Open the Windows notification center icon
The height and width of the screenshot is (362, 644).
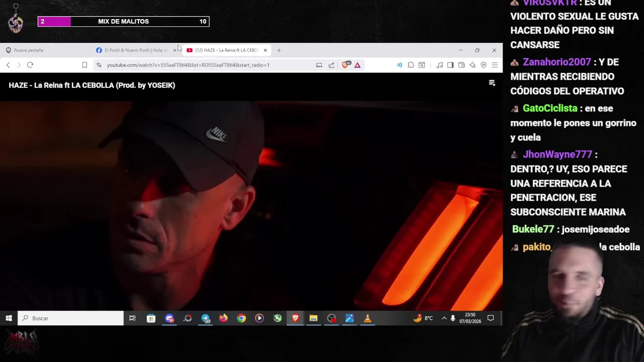491,318
